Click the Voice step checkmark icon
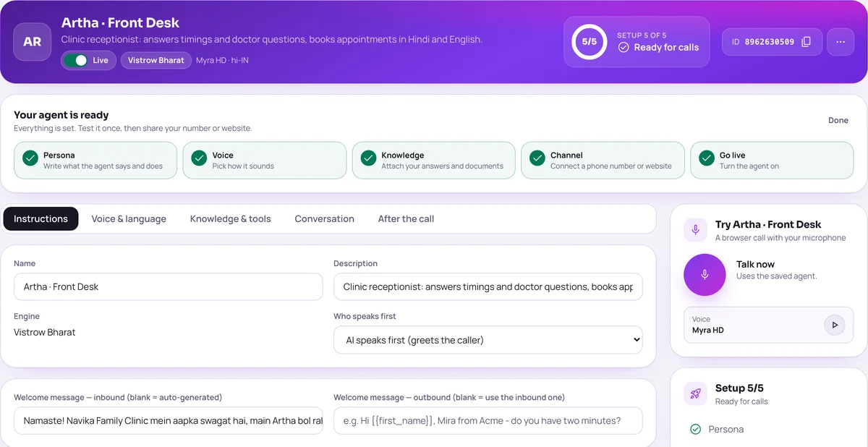The width and height of the screenshot is (868, 447). [200, 158]
